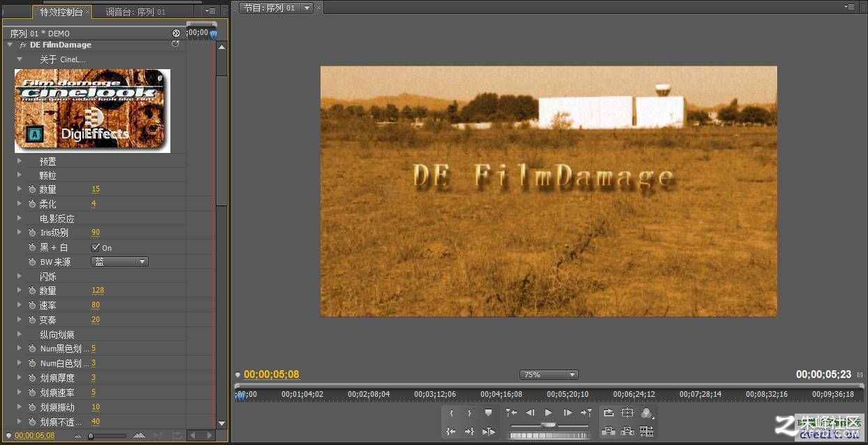Open the Output display mode icon
Viewport: 868px width, 445px height.
pyautogui.click(x=647, y=413)
